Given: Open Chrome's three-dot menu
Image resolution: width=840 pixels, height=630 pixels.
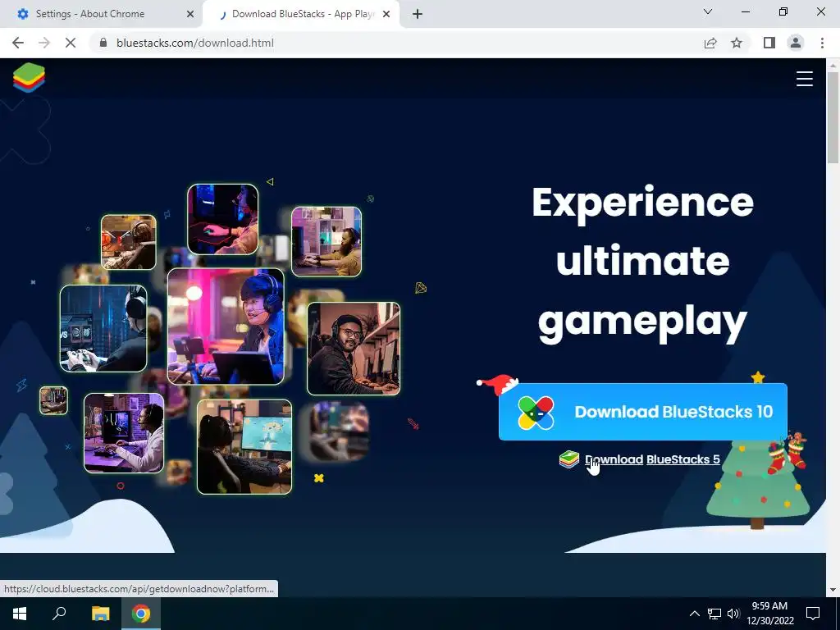Looking at the screenshot, I should 822,43.
